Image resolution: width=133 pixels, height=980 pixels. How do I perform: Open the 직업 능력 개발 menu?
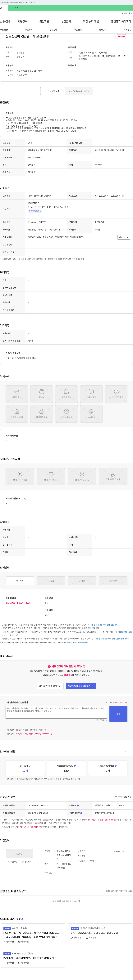click(x=91, y=21)
